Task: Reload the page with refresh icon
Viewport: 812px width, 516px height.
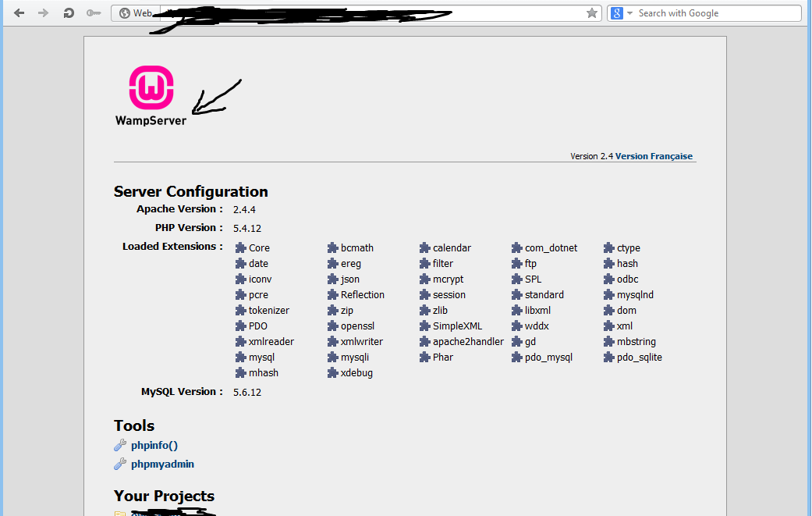Action: coord(69,13)
